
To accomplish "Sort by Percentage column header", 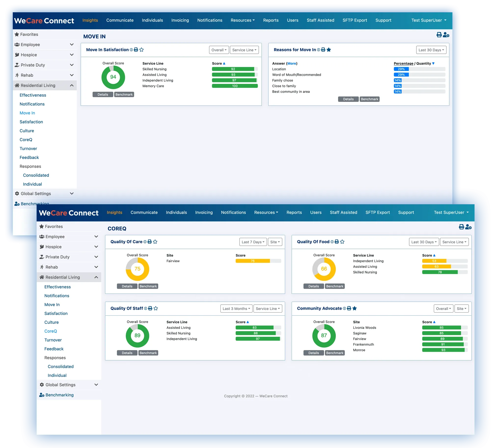I will click(x=403, y=64).
